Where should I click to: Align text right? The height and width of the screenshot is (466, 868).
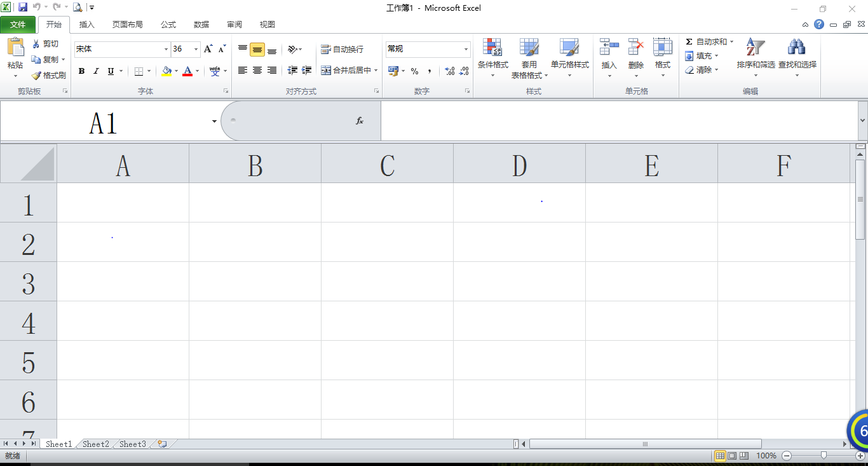(272, 71)
